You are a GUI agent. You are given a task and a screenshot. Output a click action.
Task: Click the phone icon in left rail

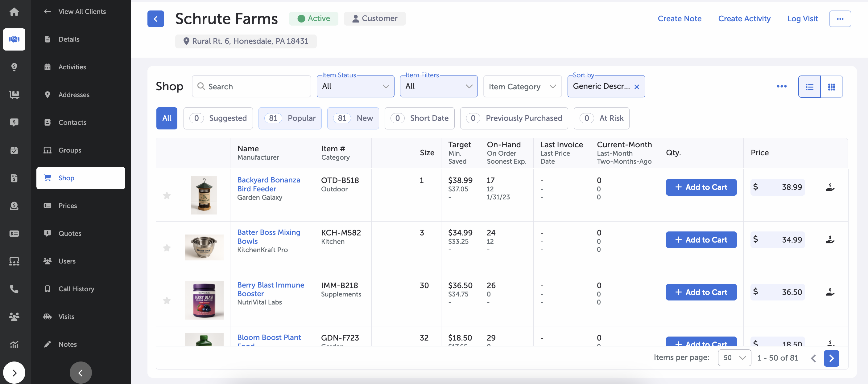tap(14, 289)
